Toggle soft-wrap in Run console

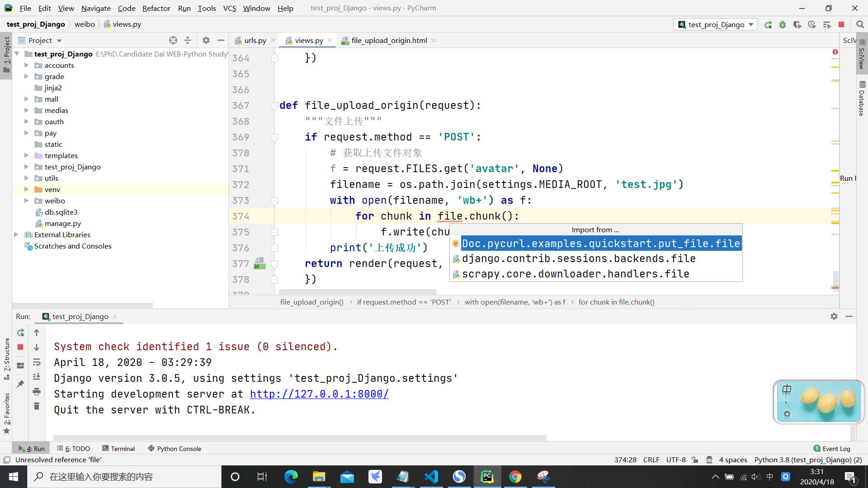(37, 362)
